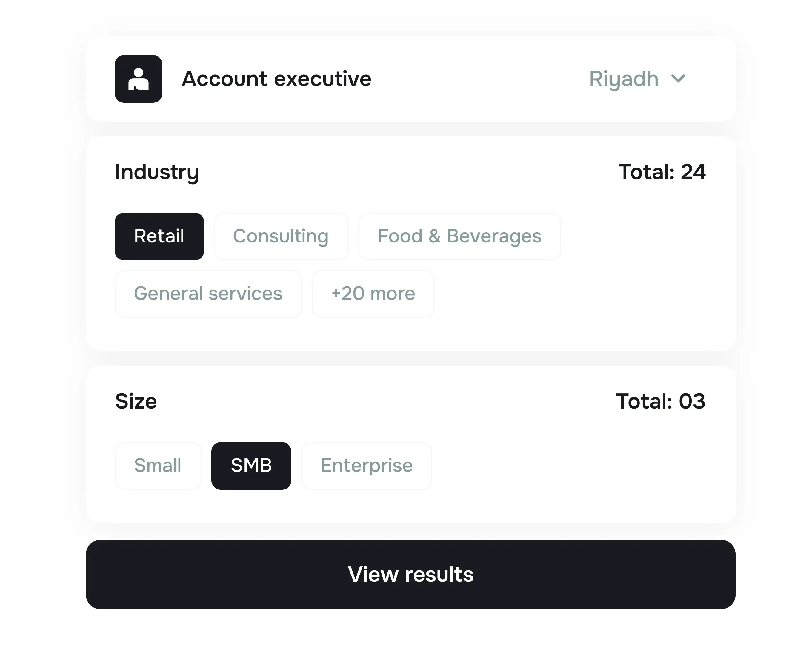
Task: Click the Size section heading
Action: [x=136, y=401]
